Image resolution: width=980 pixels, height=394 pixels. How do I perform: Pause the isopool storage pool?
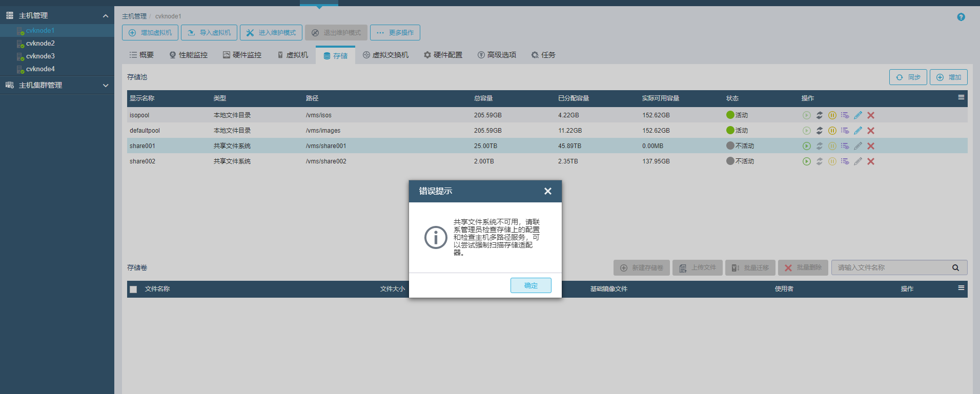tap(832, 115)
